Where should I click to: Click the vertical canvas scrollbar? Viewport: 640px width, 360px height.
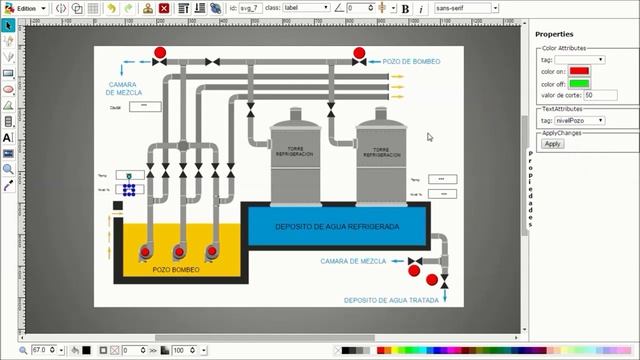click(x=524, y=176)
